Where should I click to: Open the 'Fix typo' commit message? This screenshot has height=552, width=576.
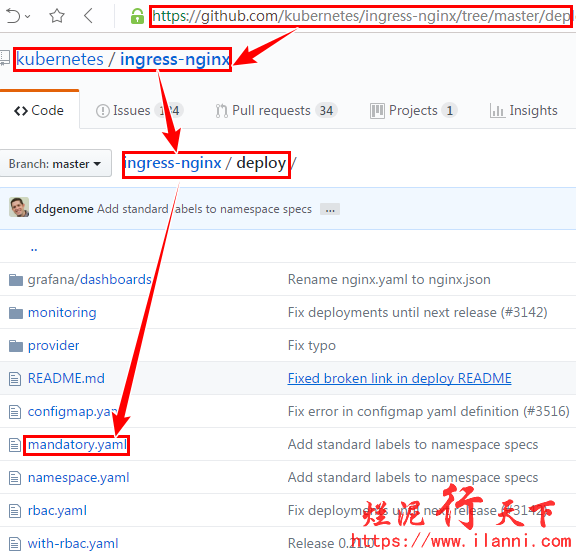[312, 346]
